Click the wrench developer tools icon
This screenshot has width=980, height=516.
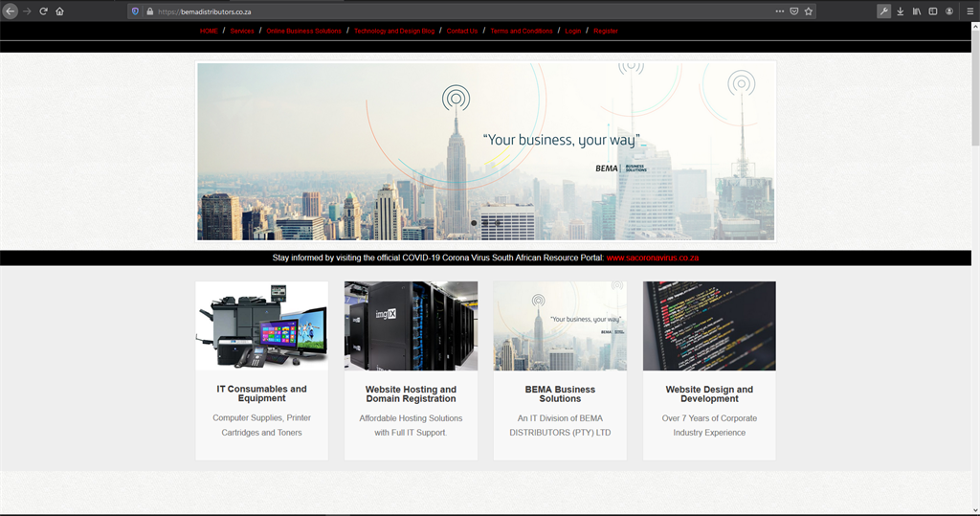[x=883, y=11]
